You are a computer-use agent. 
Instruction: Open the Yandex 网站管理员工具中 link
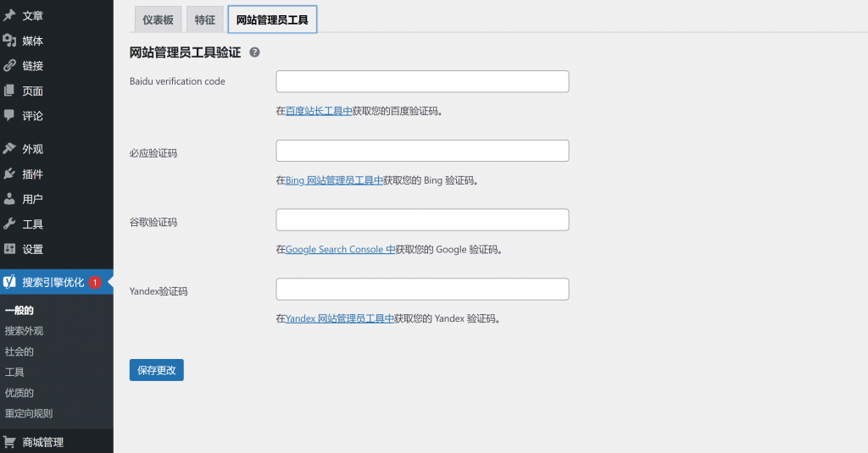coord(340,318)
